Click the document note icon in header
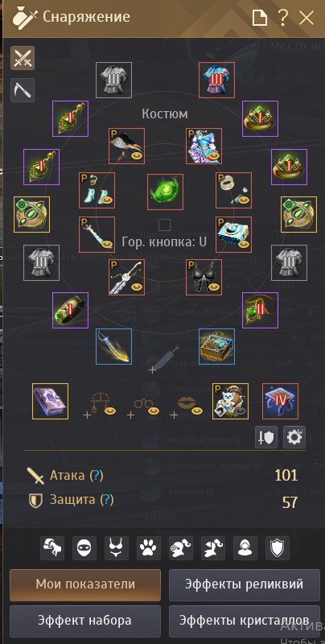Viewport: 325px width, 644px height. point(260,18)
